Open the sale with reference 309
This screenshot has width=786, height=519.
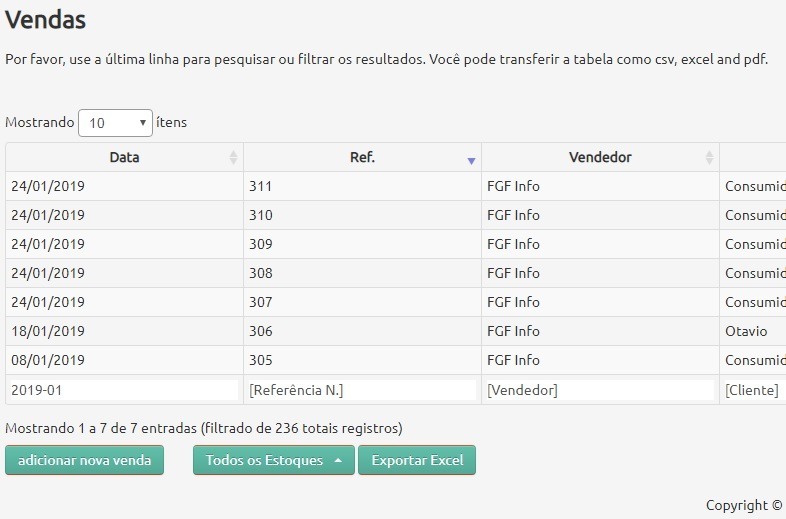coord(361,244)
